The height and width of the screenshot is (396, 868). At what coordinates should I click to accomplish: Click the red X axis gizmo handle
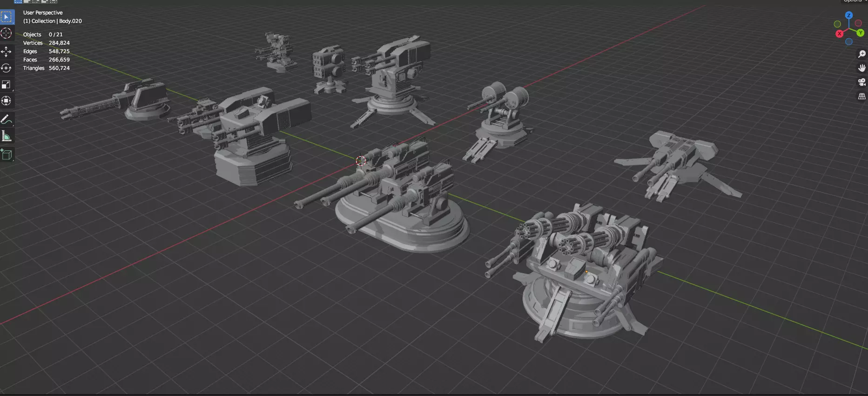840,34
